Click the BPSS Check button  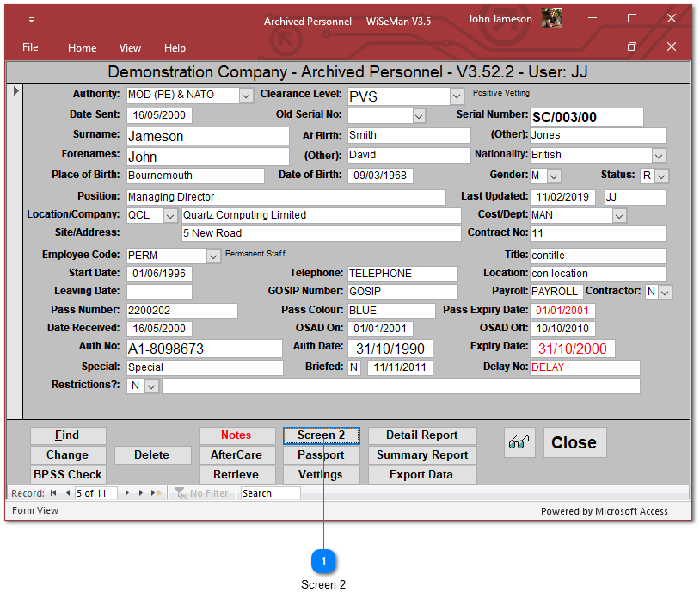(x=67, y=475)
